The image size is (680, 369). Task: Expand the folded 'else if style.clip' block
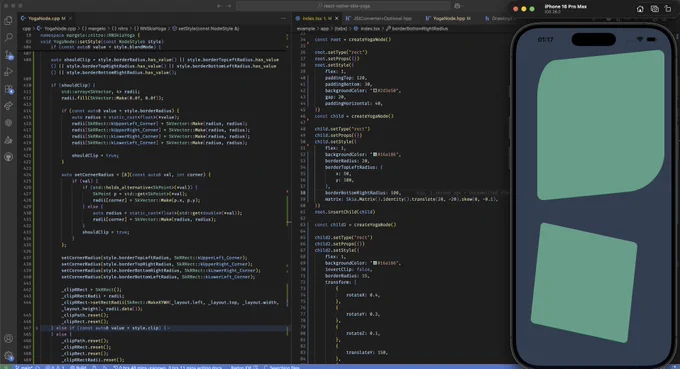coord(36,328)
